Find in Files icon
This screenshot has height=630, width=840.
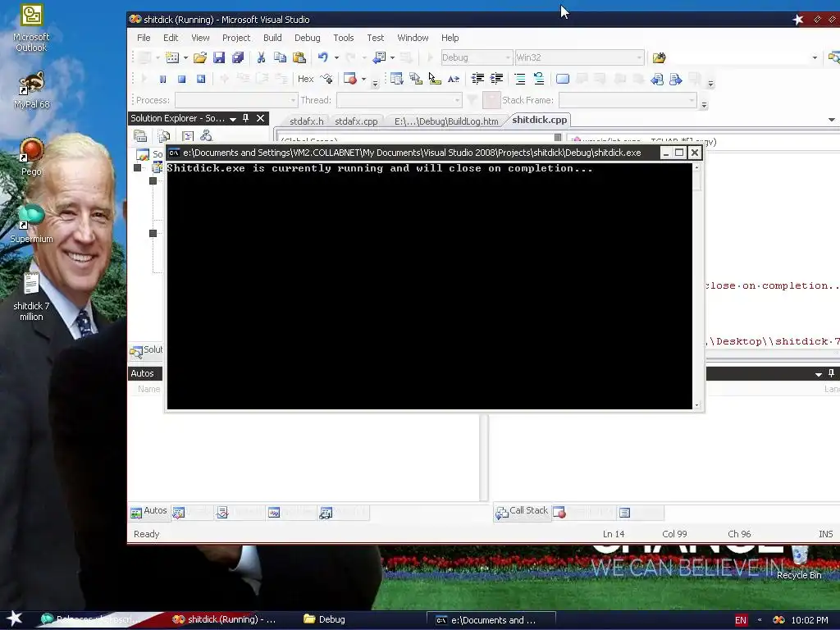(x=659, y=57)
